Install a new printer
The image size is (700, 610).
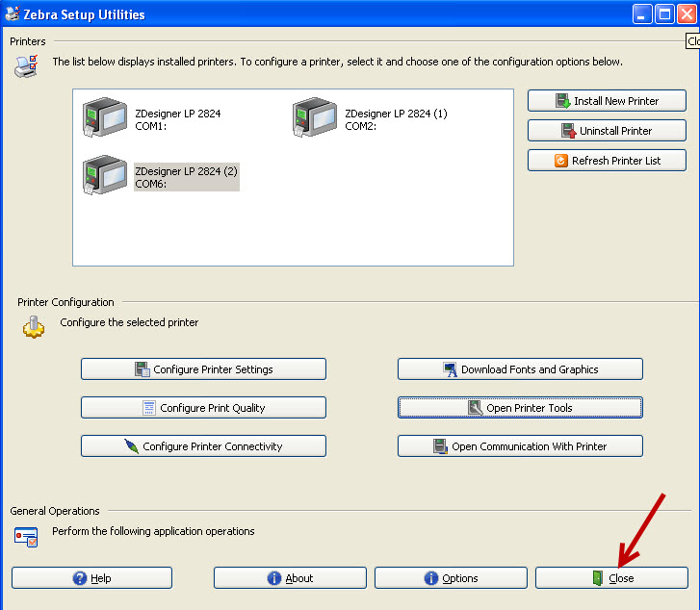607,101
